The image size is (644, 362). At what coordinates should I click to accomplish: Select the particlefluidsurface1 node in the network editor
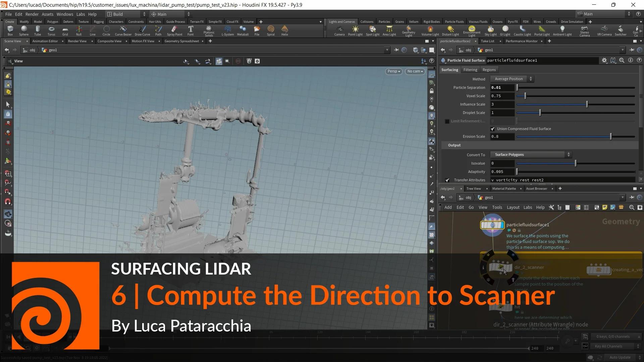[492, 225]
